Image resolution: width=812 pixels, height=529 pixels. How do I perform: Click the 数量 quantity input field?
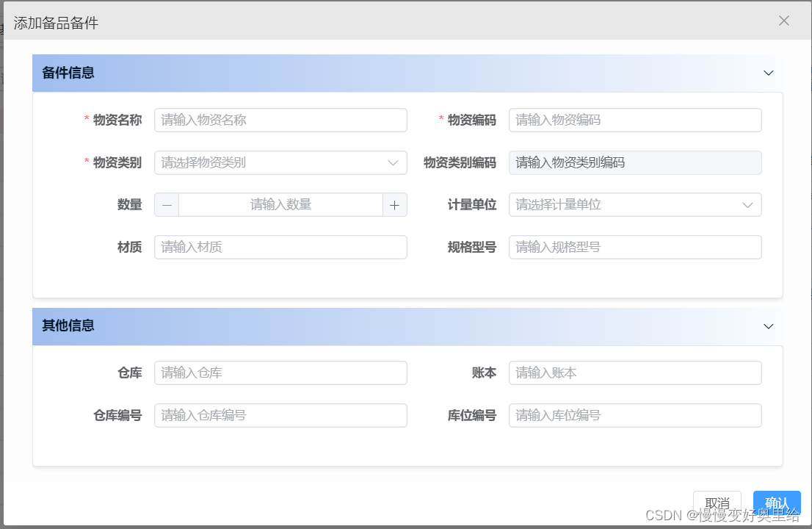[x=280, y=204]
